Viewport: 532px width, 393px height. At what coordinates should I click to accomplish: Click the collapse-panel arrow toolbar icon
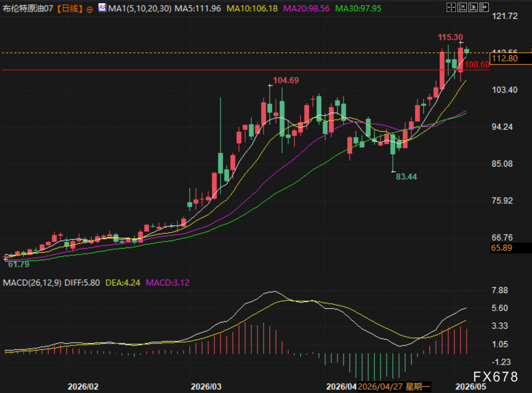click(x=484, y=7)
